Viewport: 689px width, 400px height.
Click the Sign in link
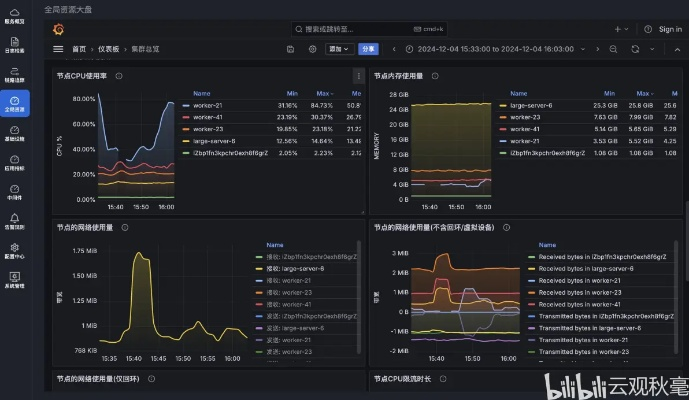(670, 29)
